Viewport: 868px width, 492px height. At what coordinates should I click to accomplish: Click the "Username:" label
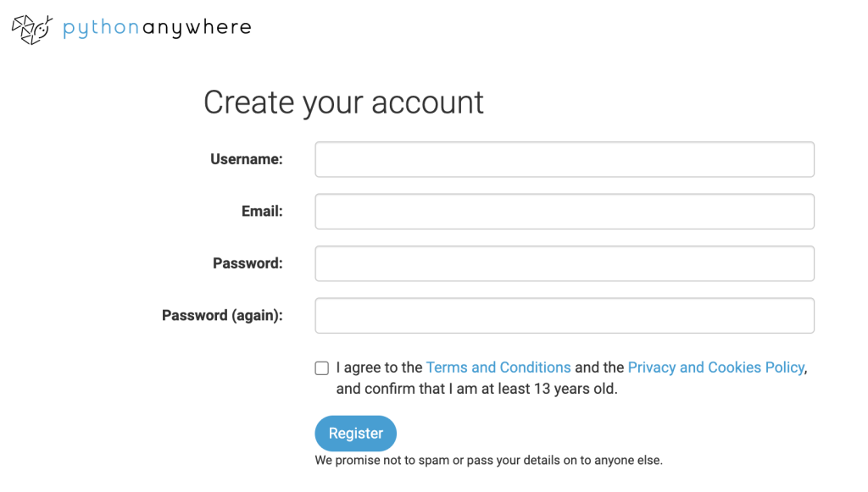point(246,159)
